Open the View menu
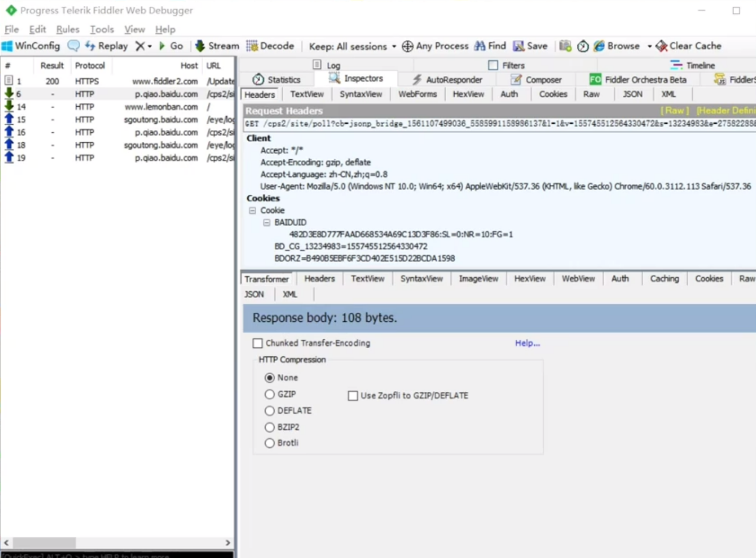The width and height of the screenshot is (756, 558). [135, 29]
